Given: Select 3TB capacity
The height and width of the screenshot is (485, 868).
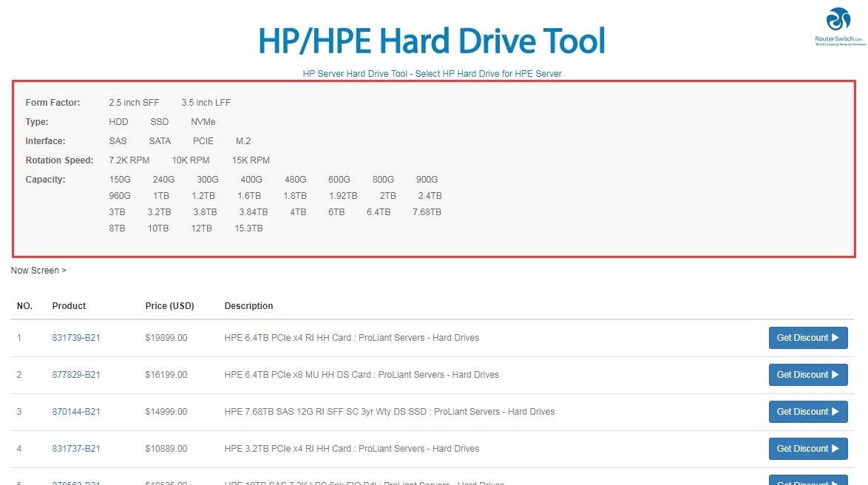Looking at the screenshot, I should coord(117,212).
